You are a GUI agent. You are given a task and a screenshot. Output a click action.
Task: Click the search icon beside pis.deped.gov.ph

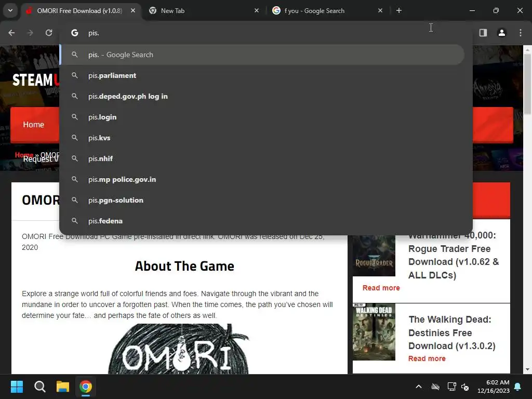click(75, 96)
